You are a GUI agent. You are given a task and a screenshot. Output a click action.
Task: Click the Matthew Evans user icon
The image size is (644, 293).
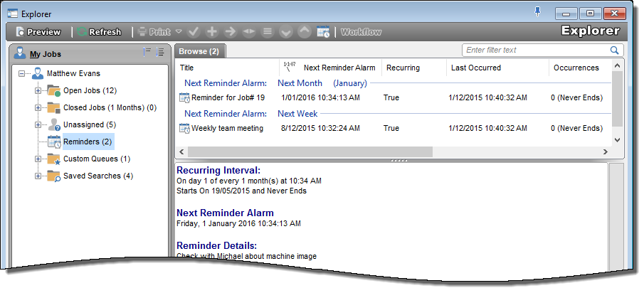tap(38, 73)
